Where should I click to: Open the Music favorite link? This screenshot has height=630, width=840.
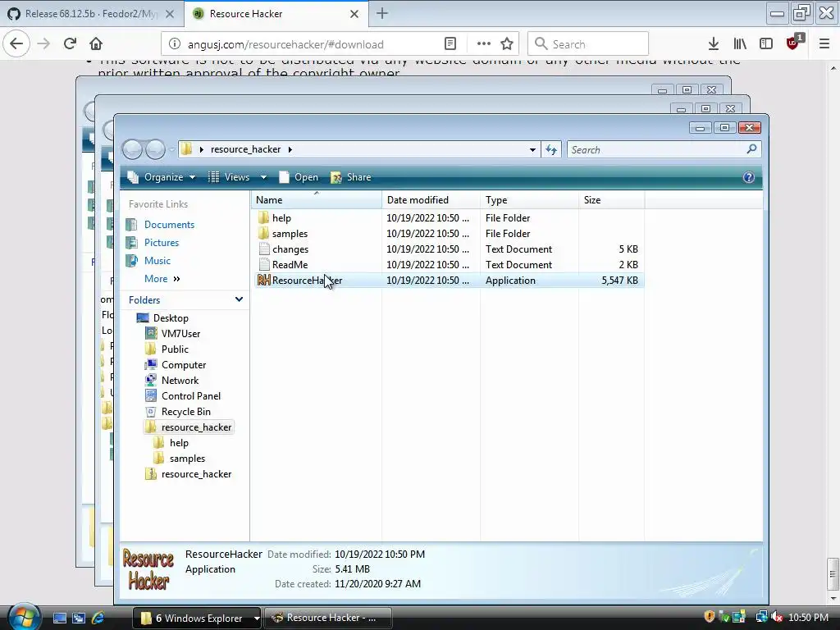click(x=157, y=261)
